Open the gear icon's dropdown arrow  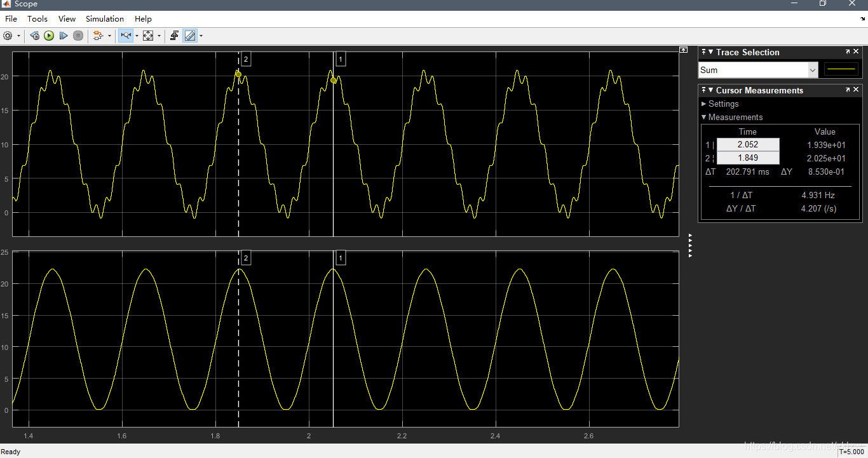click(x=18, y=36)
